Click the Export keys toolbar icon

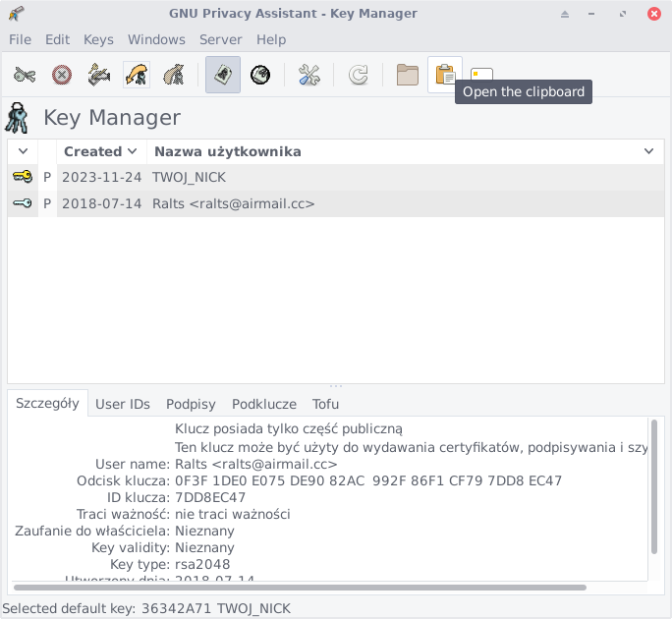[x=174, y=75]
